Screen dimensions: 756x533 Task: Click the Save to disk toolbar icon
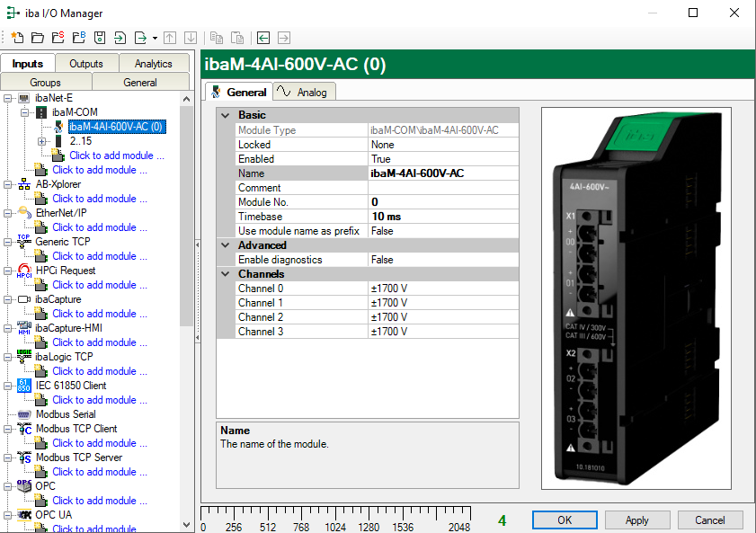click(99, 38)
